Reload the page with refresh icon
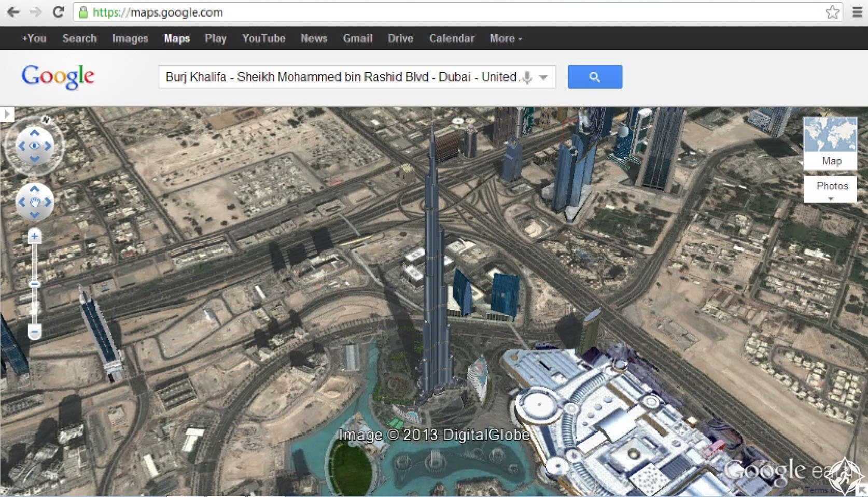868x497 pixels. 59,12
